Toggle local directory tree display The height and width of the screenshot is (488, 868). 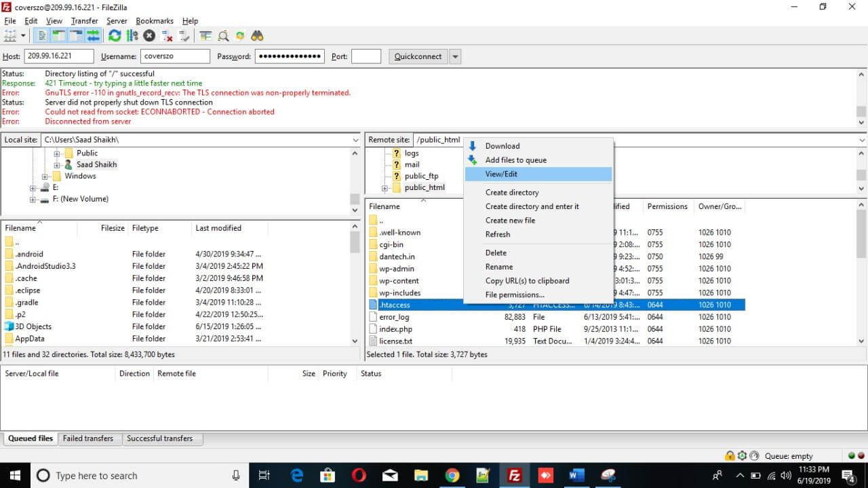pos(60,35)
